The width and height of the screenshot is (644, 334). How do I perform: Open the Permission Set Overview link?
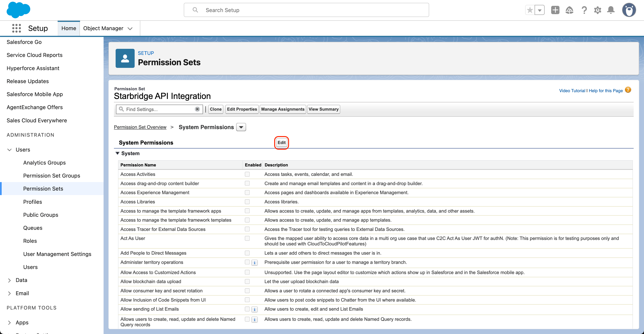click(x=140, y=127)
